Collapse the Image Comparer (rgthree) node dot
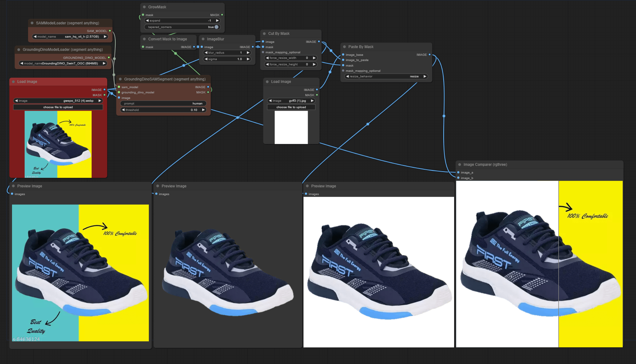 pyautogui.click(x=460, y=165)
